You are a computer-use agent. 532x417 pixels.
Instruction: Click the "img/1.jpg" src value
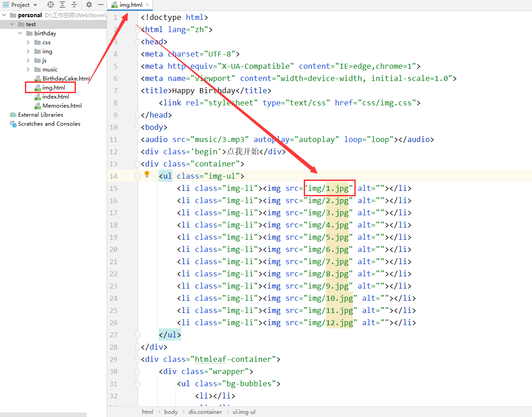(328, 189)
